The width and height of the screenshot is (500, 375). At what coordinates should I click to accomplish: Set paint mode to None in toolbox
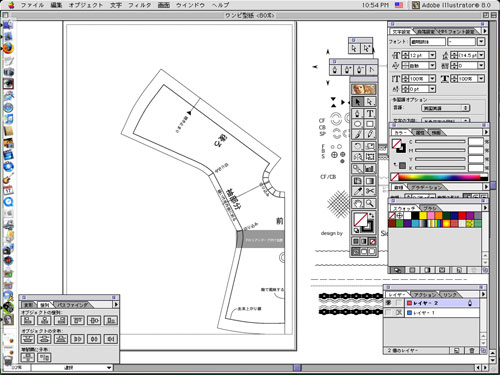(x=372, y=241)
